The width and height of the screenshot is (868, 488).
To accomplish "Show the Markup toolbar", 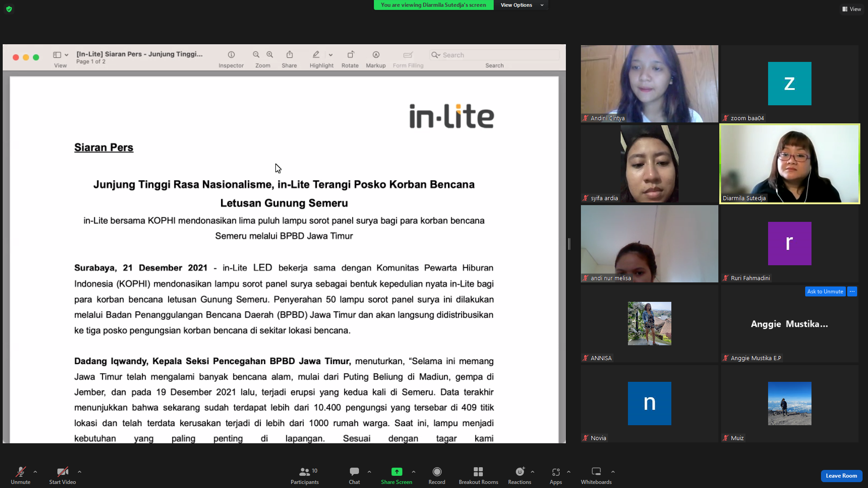I will (376, 55).
